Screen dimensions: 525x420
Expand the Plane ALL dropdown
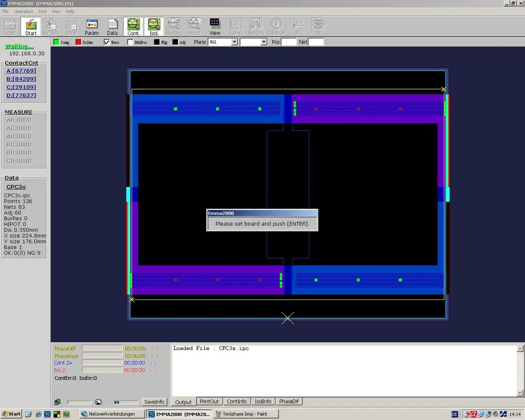234,42
